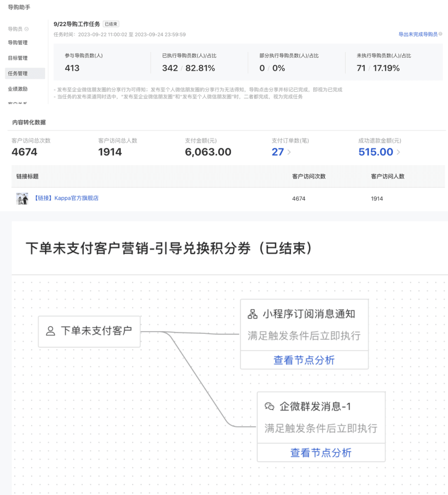Switch to 任务管理 sidebar entry
The width and height of the screenshot is (448, 495).
point(18,74)
